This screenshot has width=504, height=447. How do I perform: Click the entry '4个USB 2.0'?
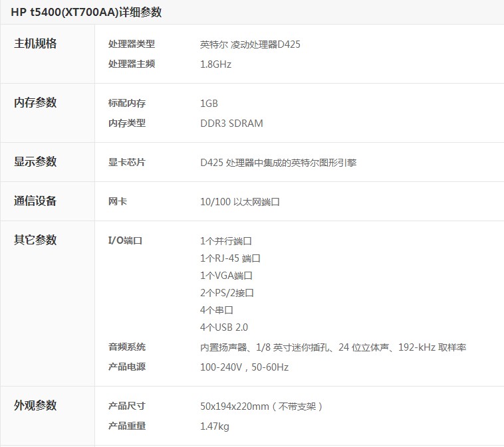point(224,327)
